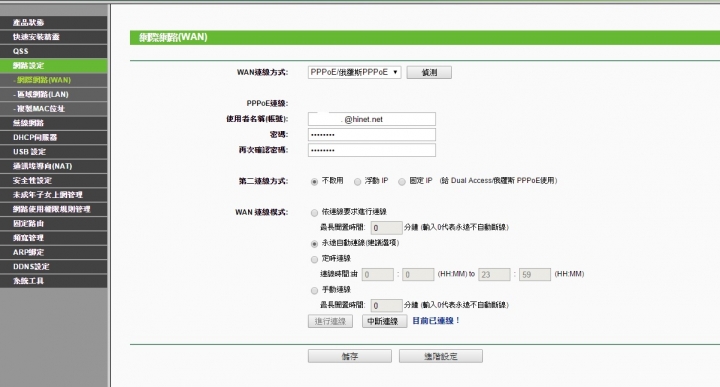Click the start minute field of 連線時間

(x=418, y=275)
